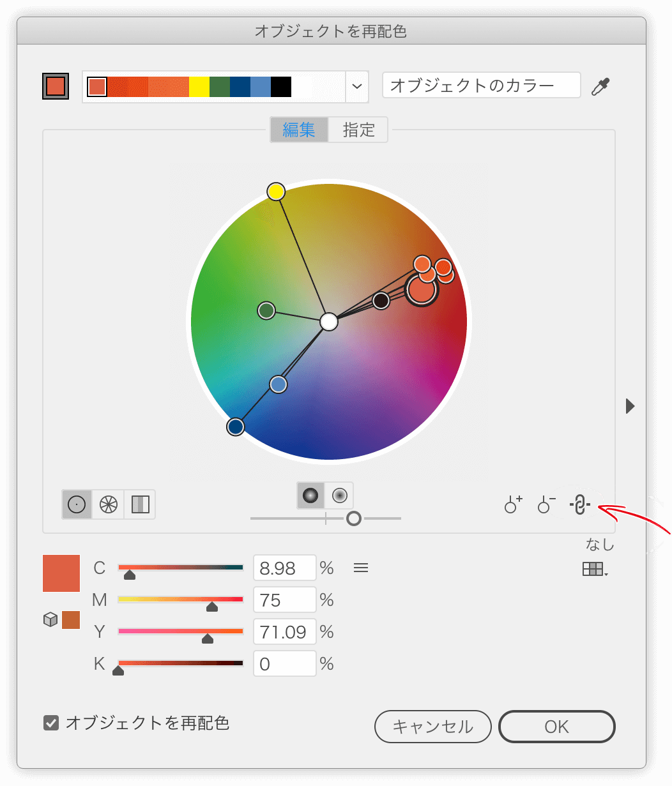Click the add color tool icon
This screenshot has height=786, width=672.
coord(513,505)
